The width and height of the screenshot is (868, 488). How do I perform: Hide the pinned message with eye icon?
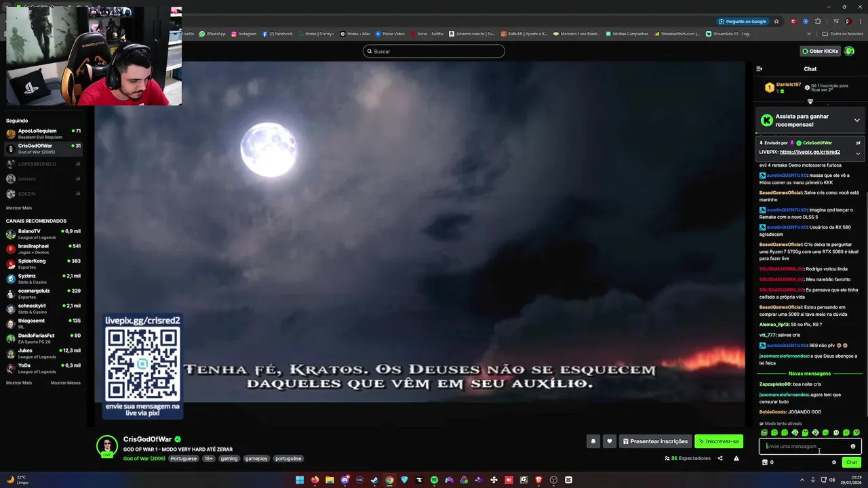click(858, 143)
